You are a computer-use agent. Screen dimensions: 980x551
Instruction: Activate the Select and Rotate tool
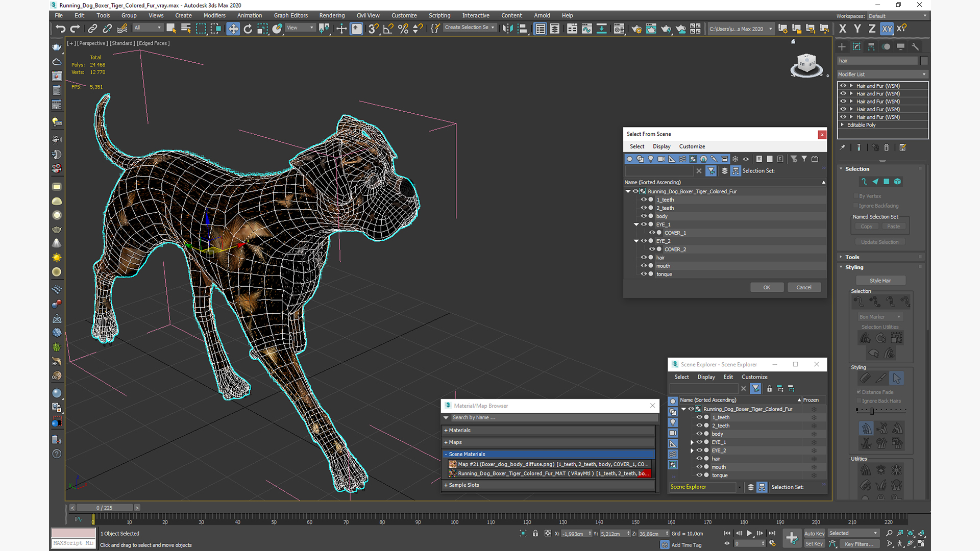248,29
